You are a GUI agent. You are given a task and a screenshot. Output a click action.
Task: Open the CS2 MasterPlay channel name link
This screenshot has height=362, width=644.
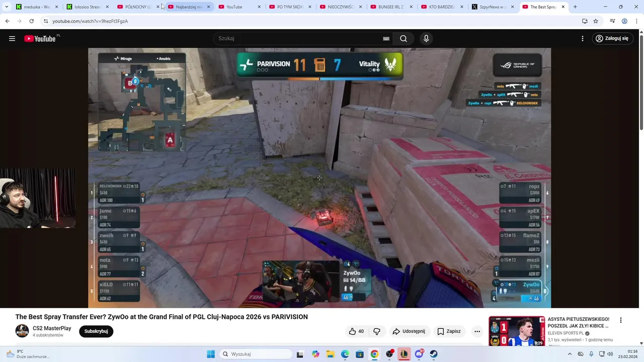52,328
